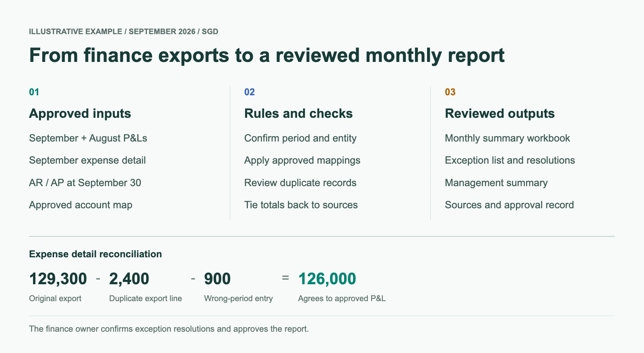The image size is (644, 353).
Task: Click the step number '01'
Action: (x=34, y=92)
